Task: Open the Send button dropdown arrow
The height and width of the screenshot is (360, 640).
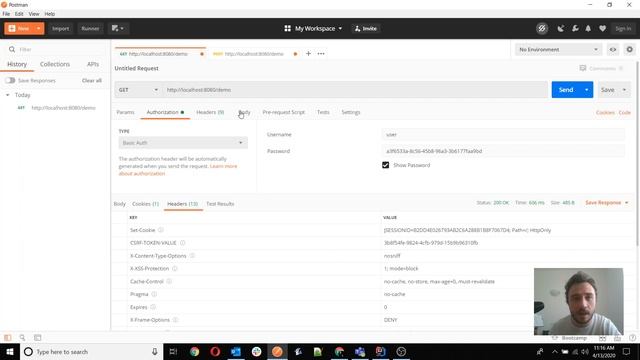Action: pos(587,90)
